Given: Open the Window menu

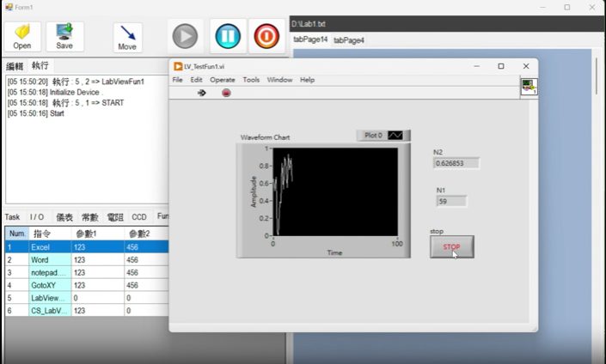Looking at the screenshot, I should 279,80.
